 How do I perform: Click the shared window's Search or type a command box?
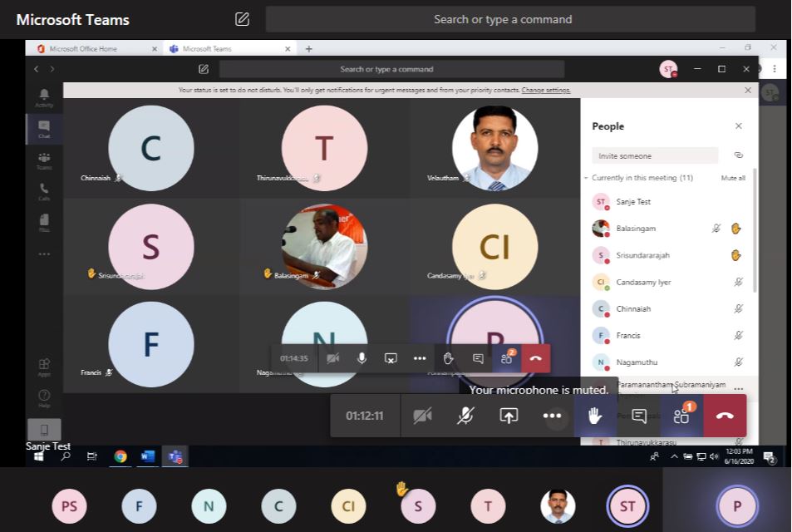tap(391, 69)
